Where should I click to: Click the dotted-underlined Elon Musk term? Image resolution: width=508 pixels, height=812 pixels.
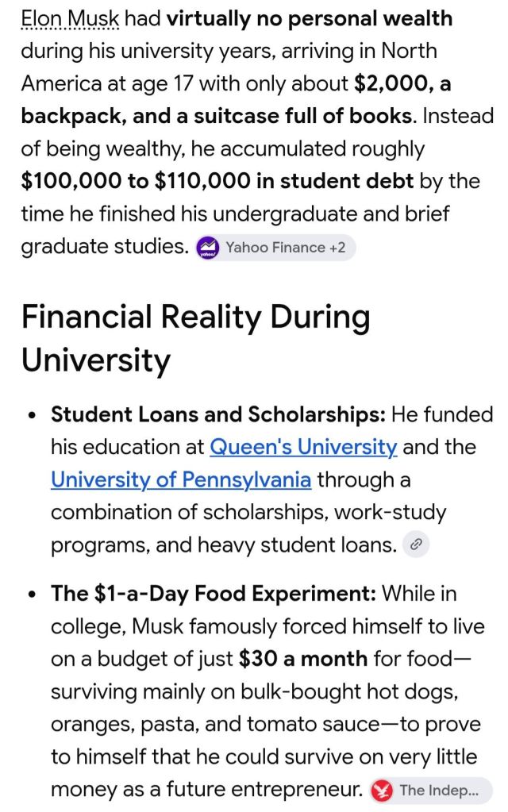point(70,18)
